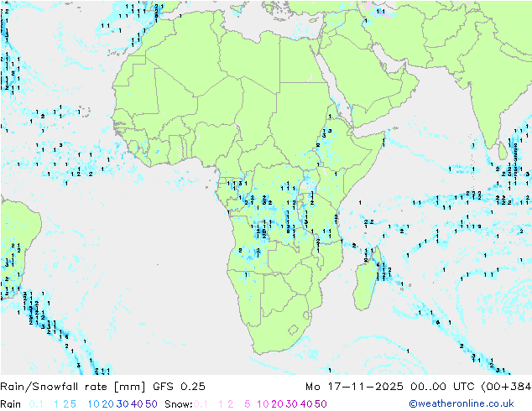532x411 pixels.
Task: Click the 'Rain' legend label
Action: tap(11, 404)
